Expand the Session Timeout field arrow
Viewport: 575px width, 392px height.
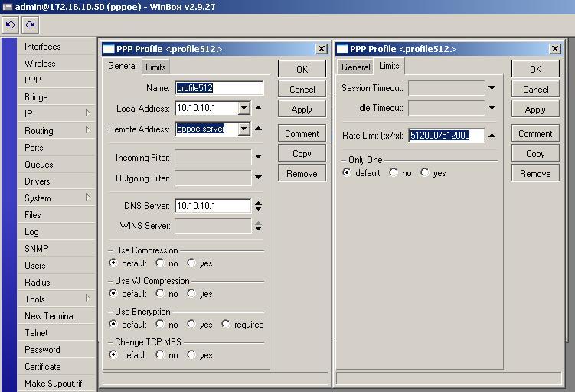click(x=492, y=88)
